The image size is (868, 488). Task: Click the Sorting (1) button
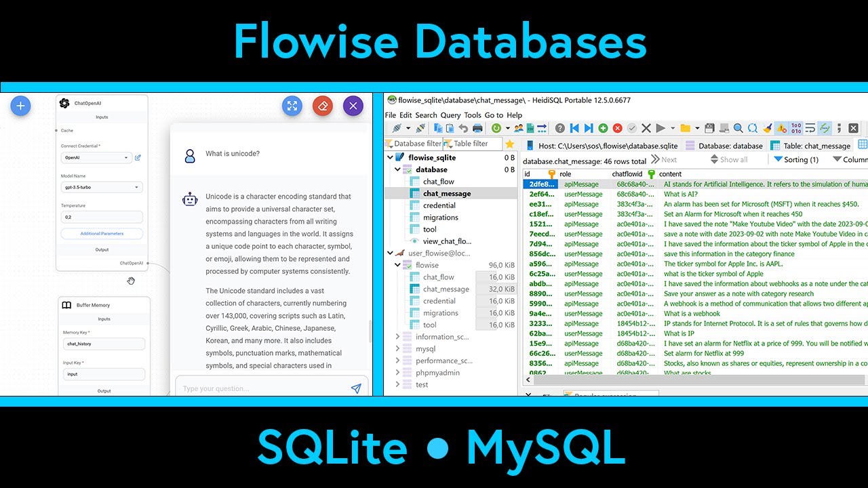tap(796, 159)
